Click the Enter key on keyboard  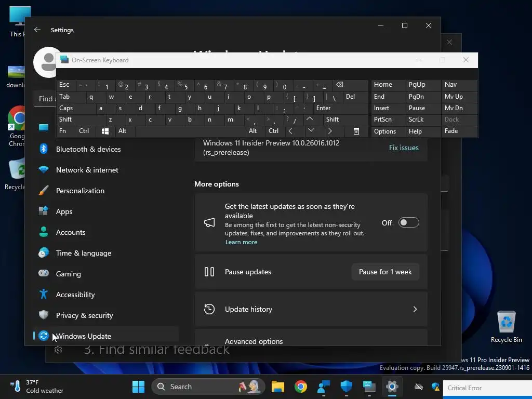[x=340, y=108]
